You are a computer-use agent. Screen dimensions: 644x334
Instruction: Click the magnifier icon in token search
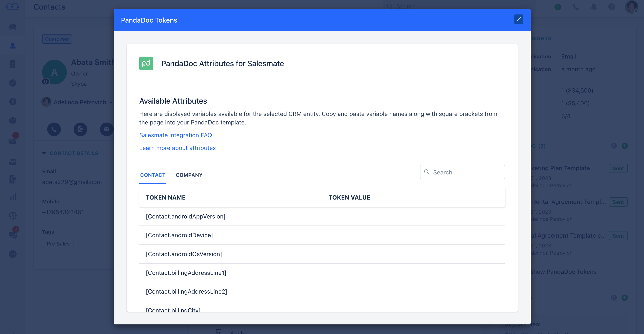[x=427, y=172]
